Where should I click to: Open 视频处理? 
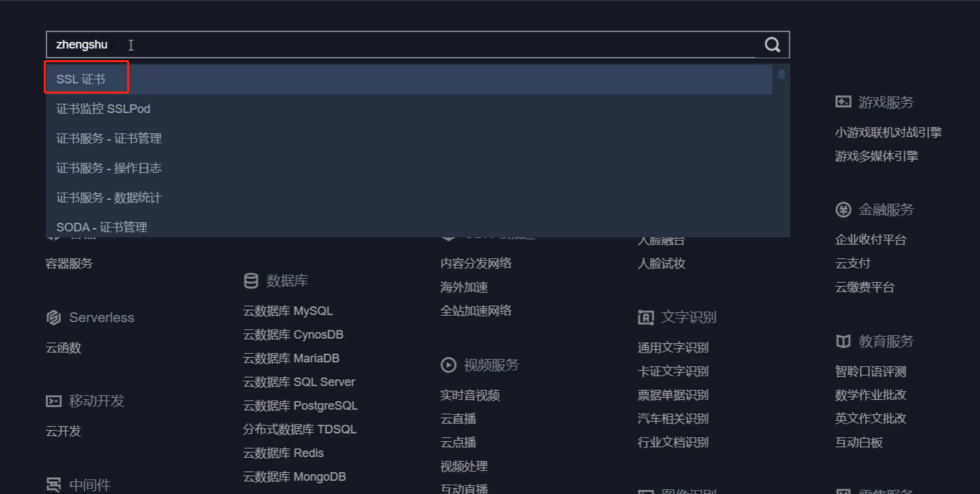click(x=464, y=467)
